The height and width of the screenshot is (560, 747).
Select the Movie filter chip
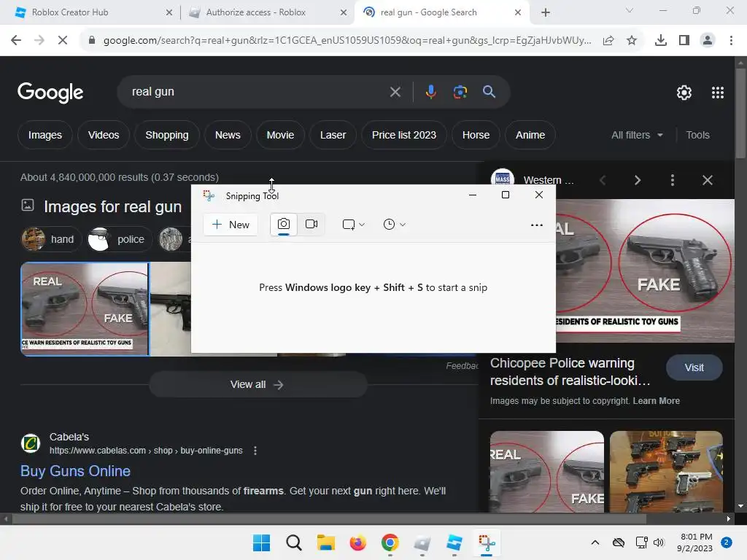tap(280, 135)
